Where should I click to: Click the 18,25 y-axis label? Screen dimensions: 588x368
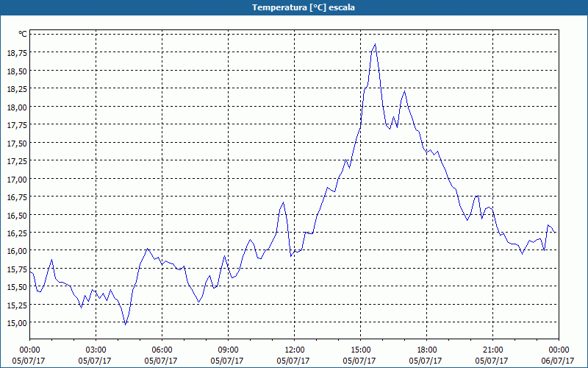click(x=17, y=88)
